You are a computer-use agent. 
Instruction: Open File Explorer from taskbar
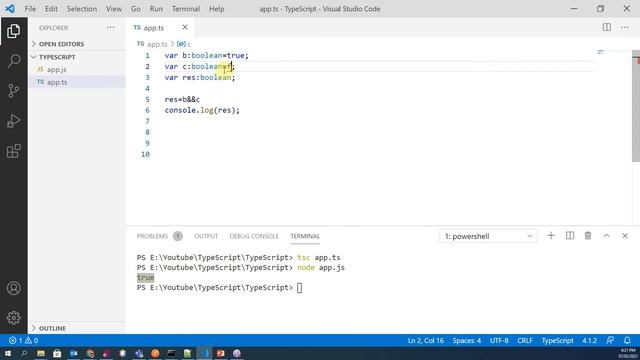41,353
